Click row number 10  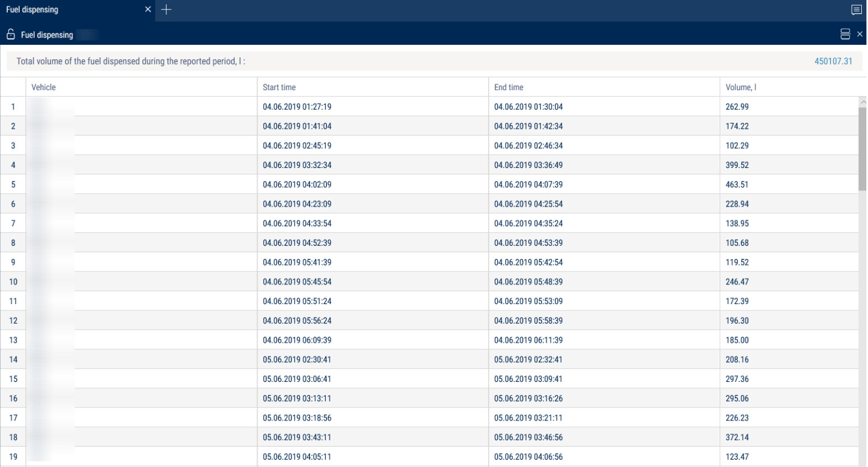click(13, 282)
